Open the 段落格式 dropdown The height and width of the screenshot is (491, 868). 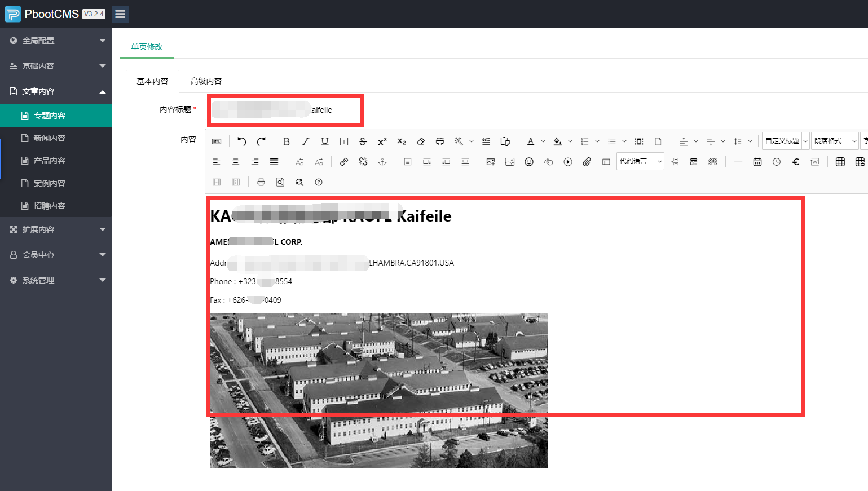click(x=835, y=141)
